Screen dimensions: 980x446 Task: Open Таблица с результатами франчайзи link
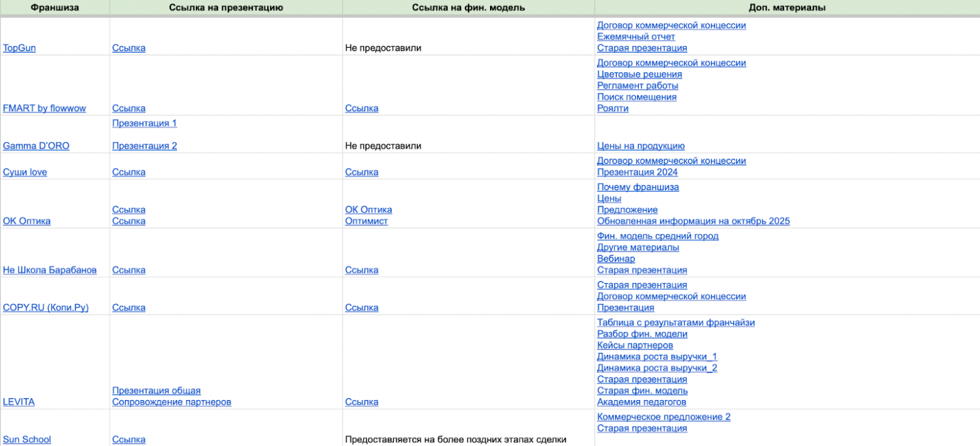pos(675,324)
